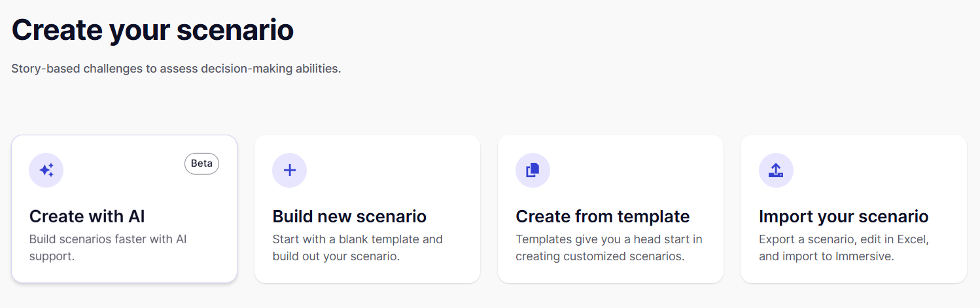The image size is (980, 308).
Task: Select the "Import your scenario" title
Action: point(843,216)
